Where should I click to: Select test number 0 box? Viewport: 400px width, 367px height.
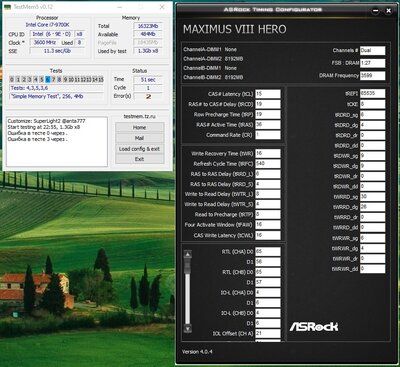tap(12, 79)
